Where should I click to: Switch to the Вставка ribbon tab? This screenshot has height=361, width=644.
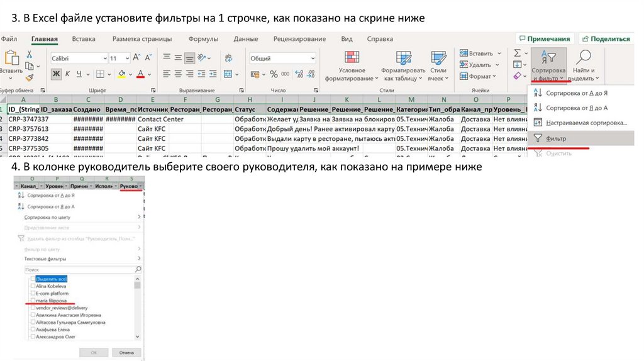pyautogui.click(x=84, y=39)
